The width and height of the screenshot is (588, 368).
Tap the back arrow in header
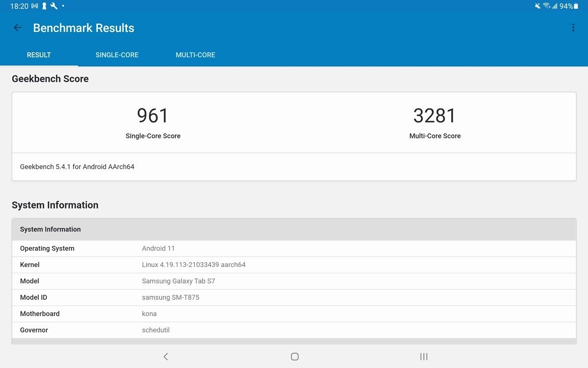tap(18, 28)
